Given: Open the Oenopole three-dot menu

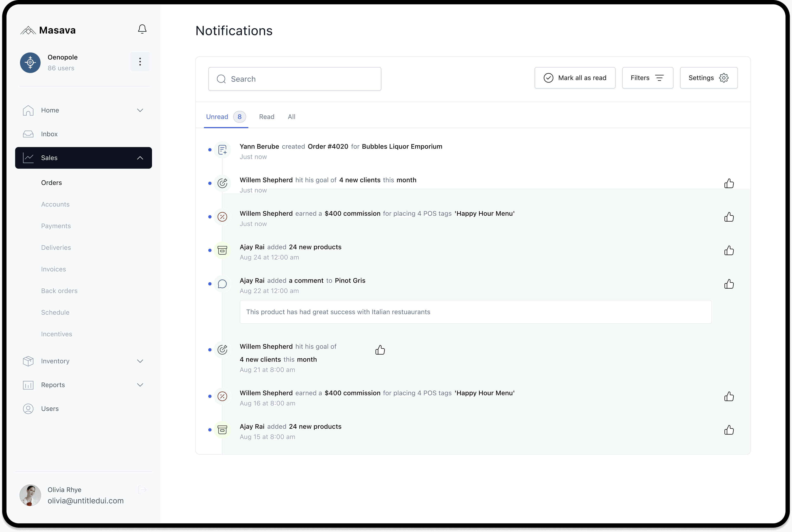Looking at the screenshot, I should [x=140, y=62].
